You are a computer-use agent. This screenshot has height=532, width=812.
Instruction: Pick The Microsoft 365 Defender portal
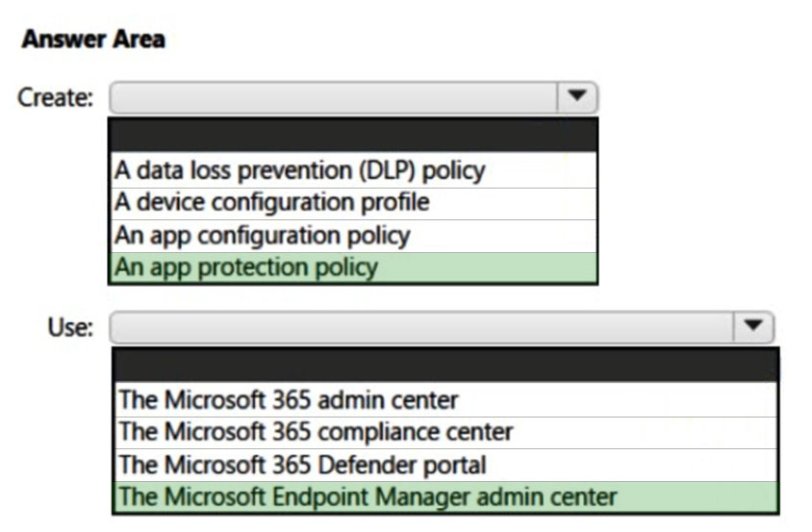[x=445, y=465]
